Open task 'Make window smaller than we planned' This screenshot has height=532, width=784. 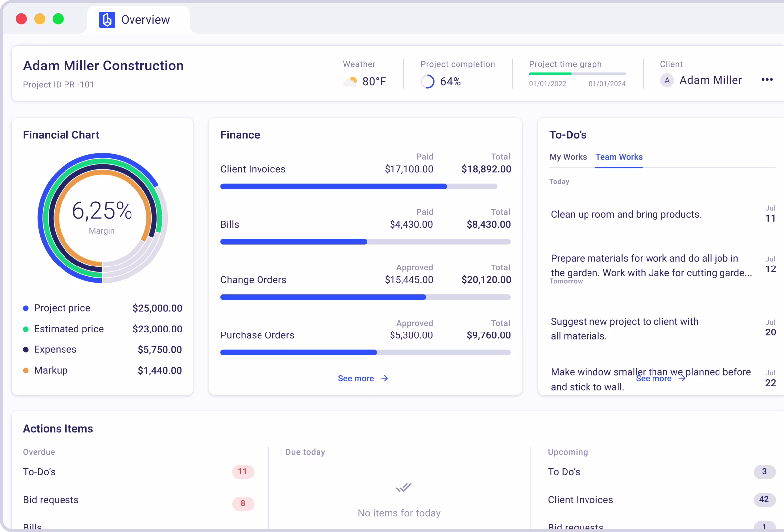pos(651,379)
